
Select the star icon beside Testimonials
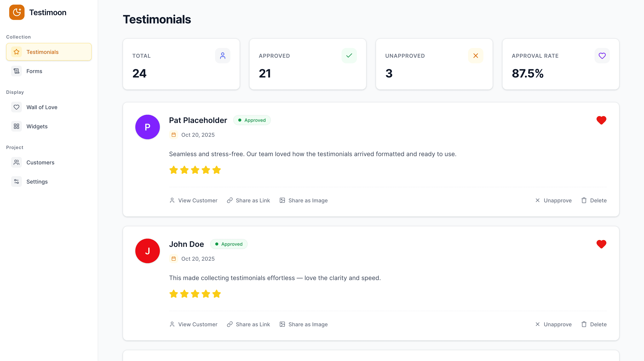click(x=16, y=52)
